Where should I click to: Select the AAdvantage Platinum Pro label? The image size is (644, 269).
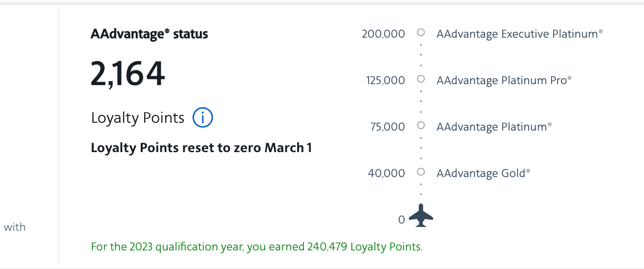[x=504, y=81]
